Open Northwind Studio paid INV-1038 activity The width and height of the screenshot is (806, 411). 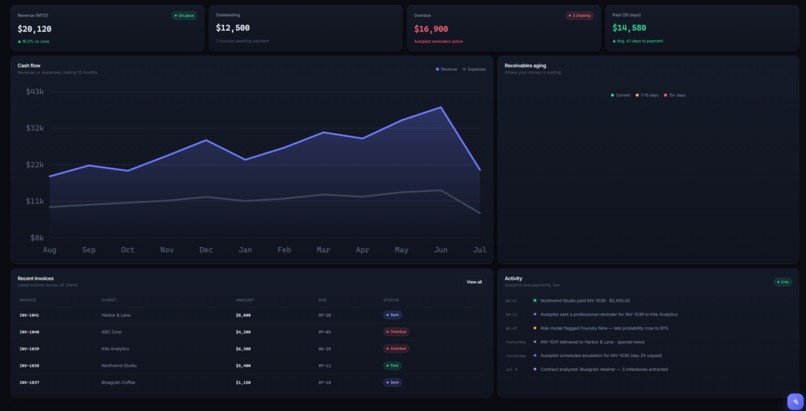pos(585,301)
